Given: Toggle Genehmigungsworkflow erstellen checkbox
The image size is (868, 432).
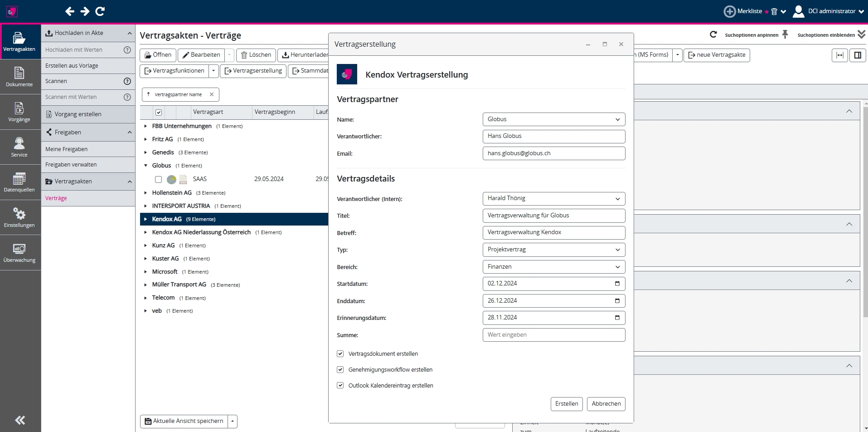Looking at the screenshot, I should pos(340,370).
